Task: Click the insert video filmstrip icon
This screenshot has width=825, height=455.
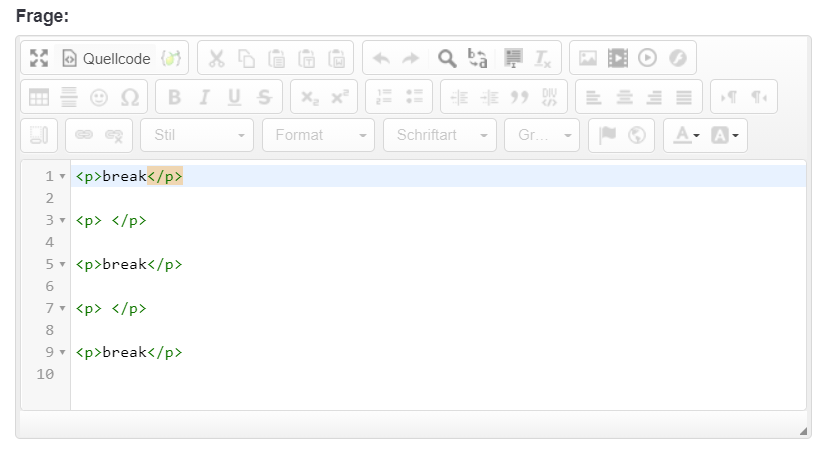Action: (x=618, y=58)
